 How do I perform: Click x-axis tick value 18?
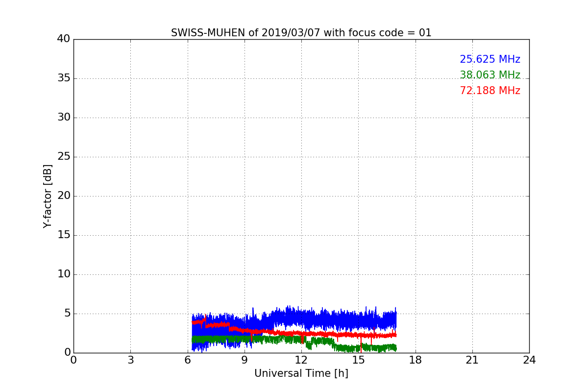click(416, 360)
